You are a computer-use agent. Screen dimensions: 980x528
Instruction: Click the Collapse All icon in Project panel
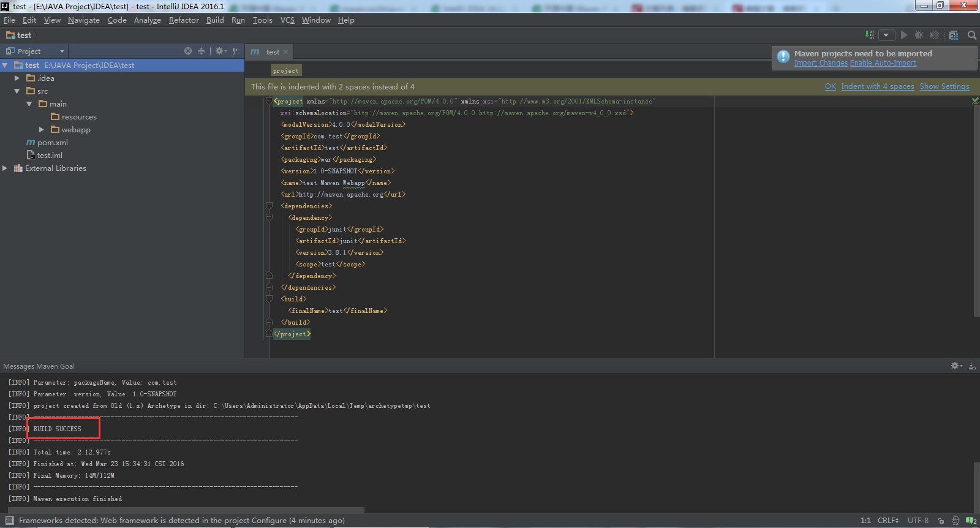click(x=201, y=51)
